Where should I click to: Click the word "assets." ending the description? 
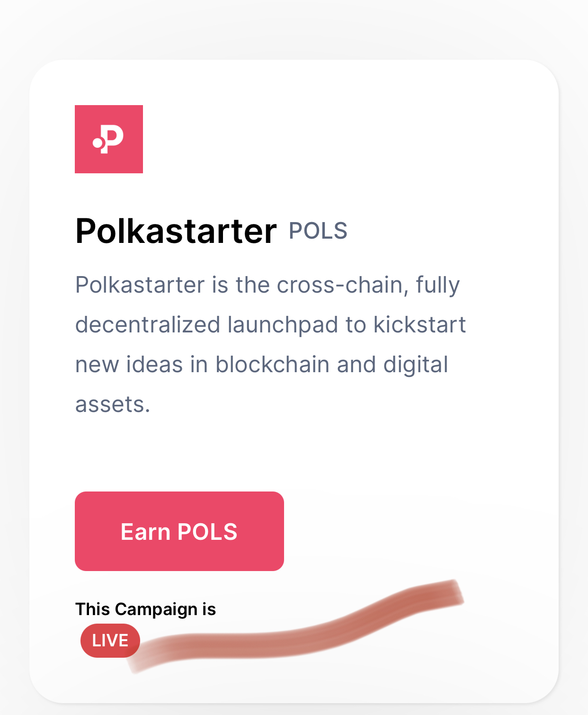point(113,404)
